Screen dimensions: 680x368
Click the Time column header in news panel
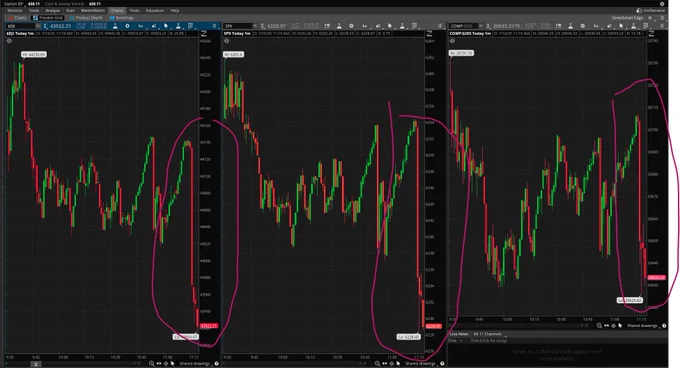coord(454,340)
